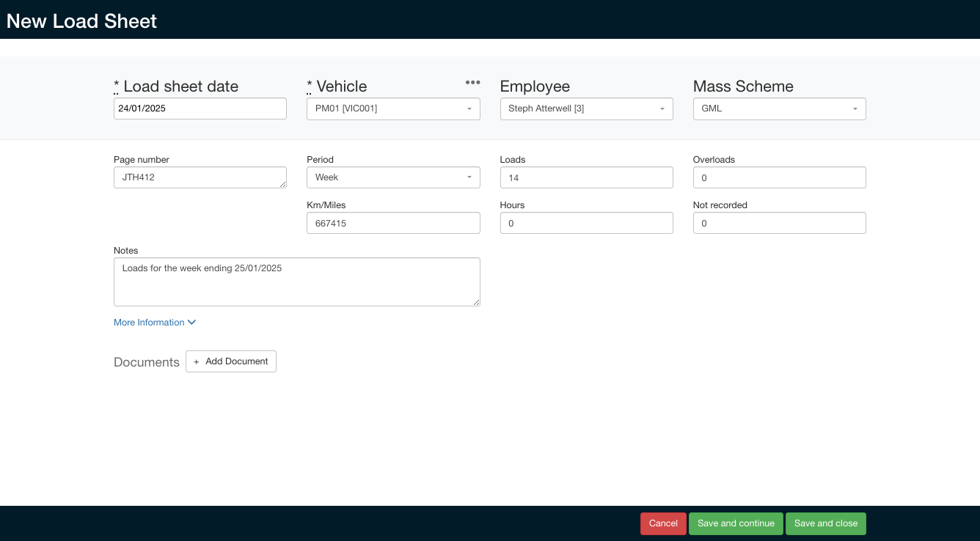Click inside the Page number field

[200, 177]
